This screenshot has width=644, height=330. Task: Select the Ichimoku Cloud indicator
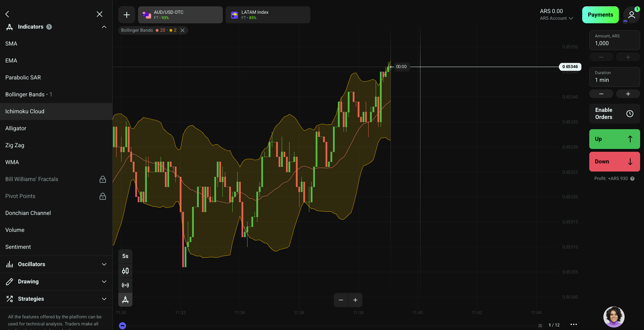pos(25,111)
